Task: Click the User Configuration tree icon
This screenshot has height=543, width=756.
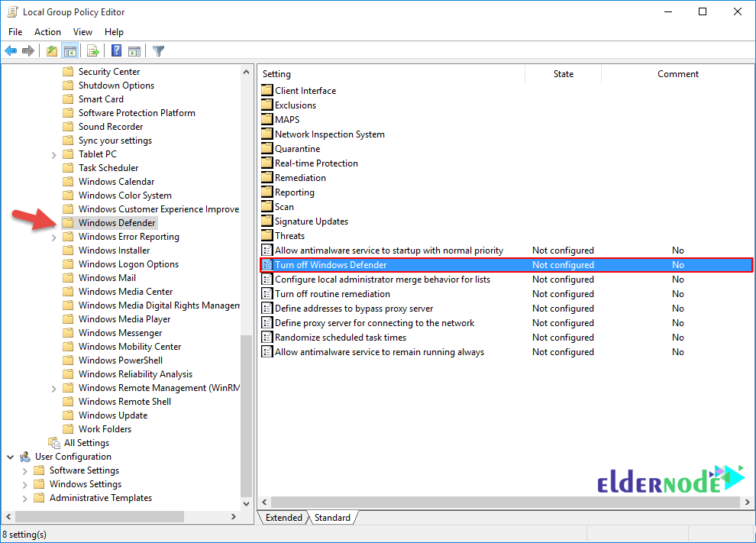Action: (25, 457)
